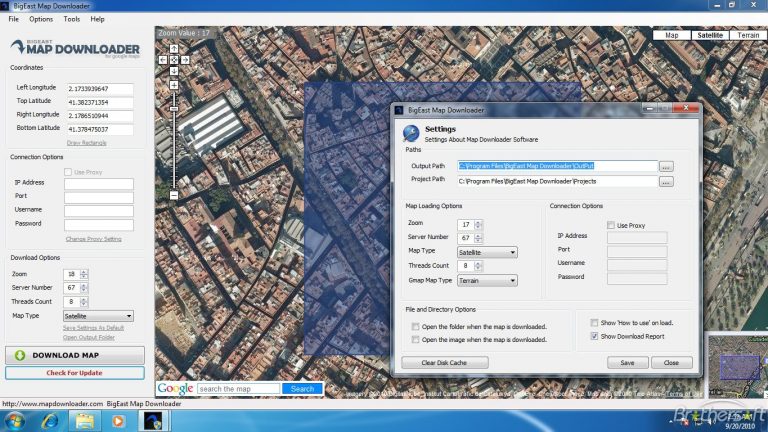Image resolution: width=768 pixels, height=432 pixels.
Task: Click the map pan up arrow
Action: pyautogui.click(x=174, y=48)
